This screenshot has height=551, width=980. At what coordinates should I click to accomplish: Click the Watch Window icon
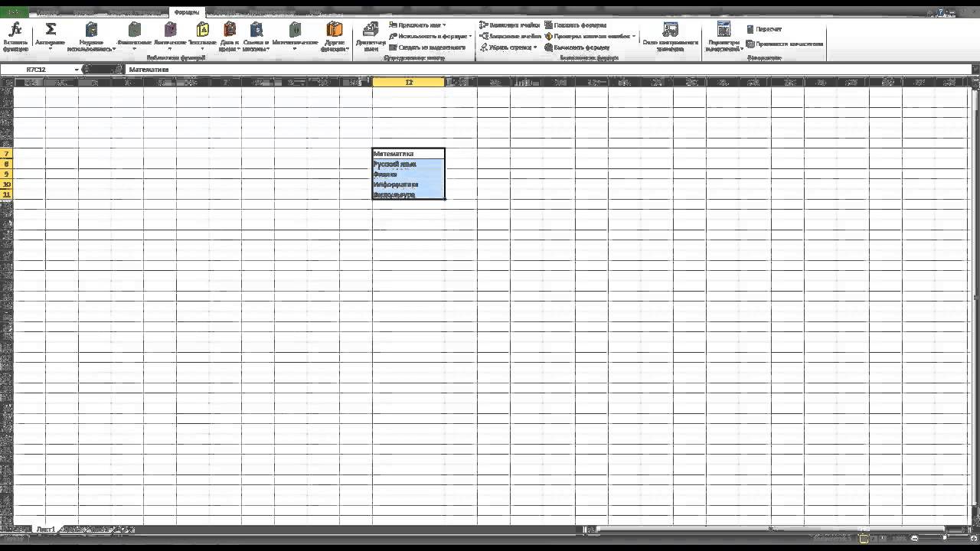click(x=670, y=30)
